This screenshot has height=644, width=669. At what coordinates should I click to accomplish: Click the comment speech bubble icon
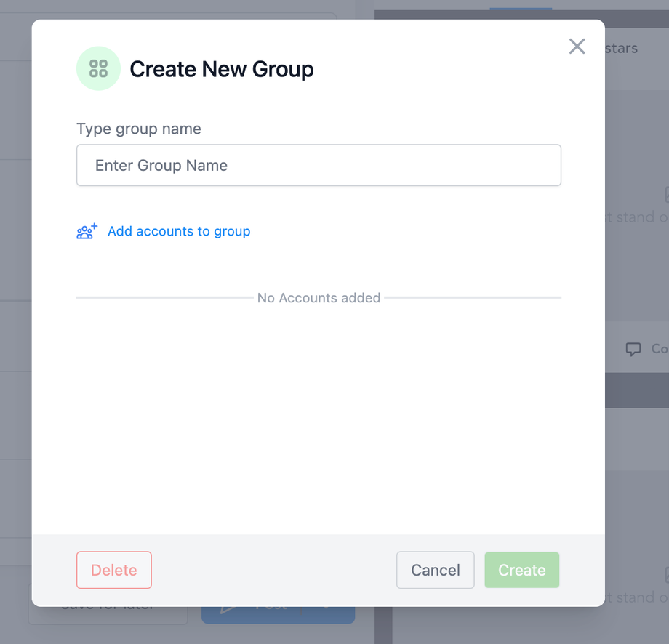click(633, 349)
